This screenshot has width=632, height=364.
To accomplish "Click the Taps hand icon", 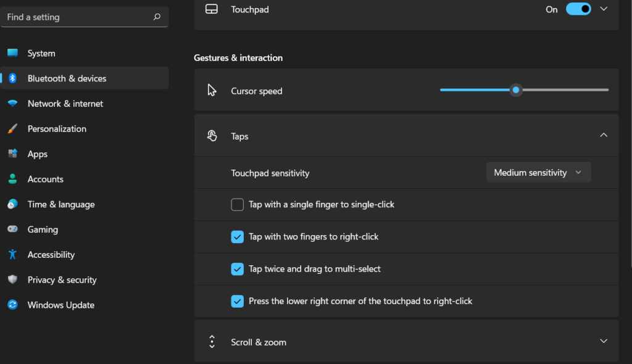I will pyautogui.click(x=212, y=136).
